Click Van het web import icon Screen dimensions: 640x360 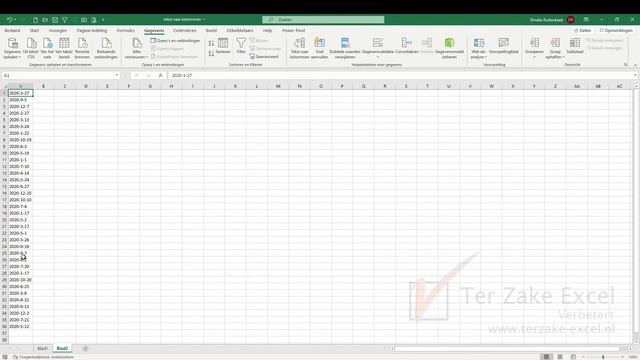[47, 48]
